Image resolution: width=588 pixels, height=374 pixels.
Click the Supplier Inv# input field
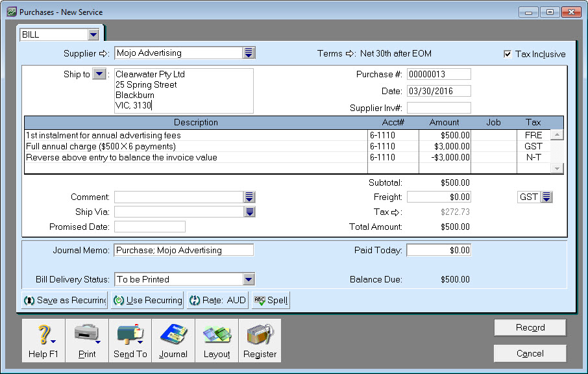439,108
